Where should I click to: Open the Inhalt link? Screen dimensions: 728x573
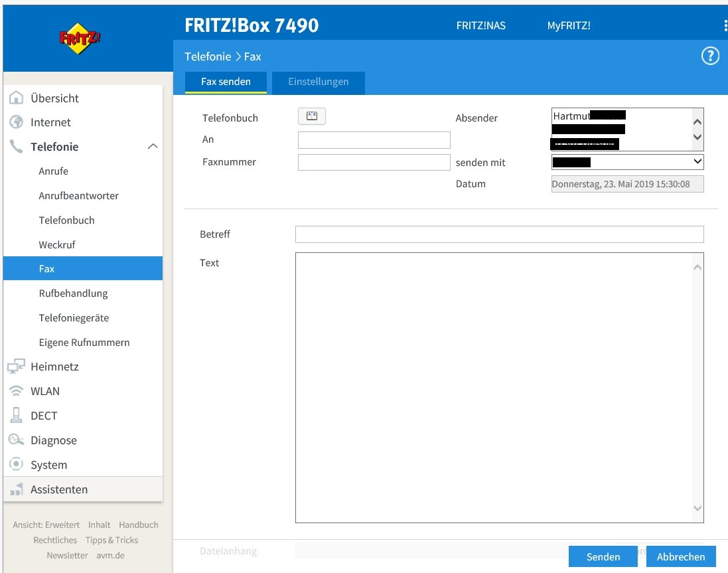pos(100,525)
